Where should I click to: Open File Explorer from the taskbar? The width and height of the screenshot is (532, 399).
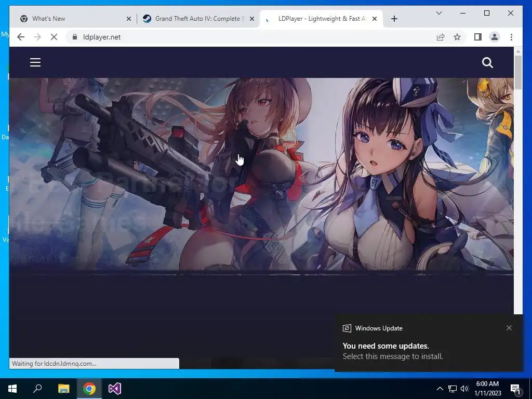63,389
